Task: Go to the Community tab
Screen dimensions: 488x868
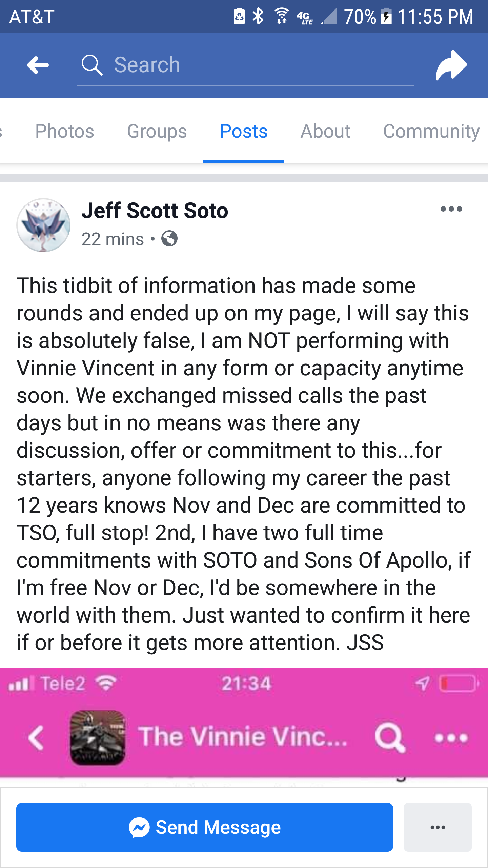Action: (x=431, y=131)
